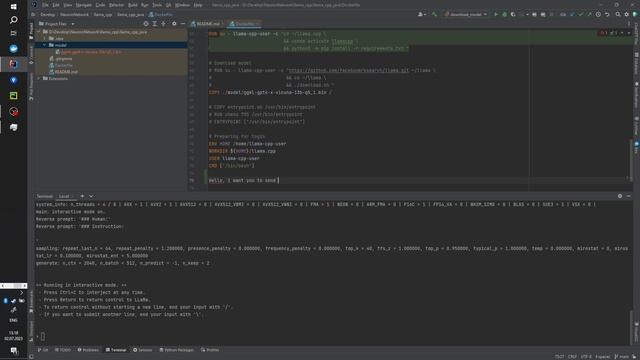Open the Refactor menu

pos(116,5)
